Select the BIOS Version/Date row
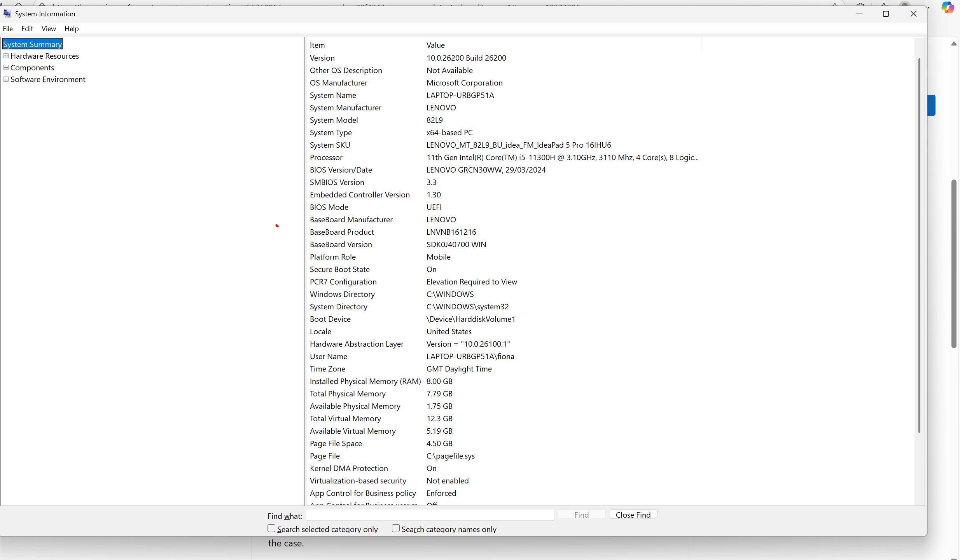 click(504, 170)
